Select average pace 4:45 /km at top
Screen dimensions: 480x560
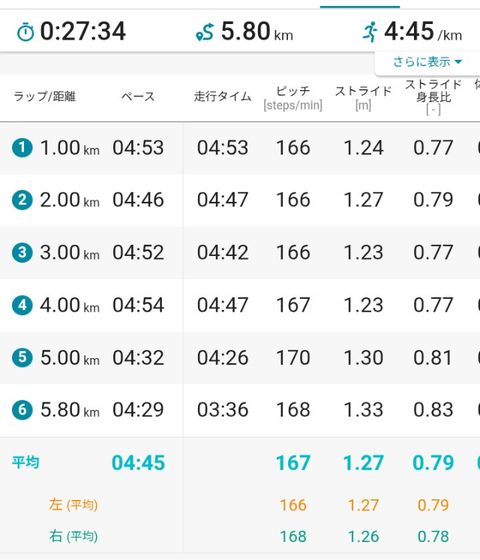(x=423, y=31)
